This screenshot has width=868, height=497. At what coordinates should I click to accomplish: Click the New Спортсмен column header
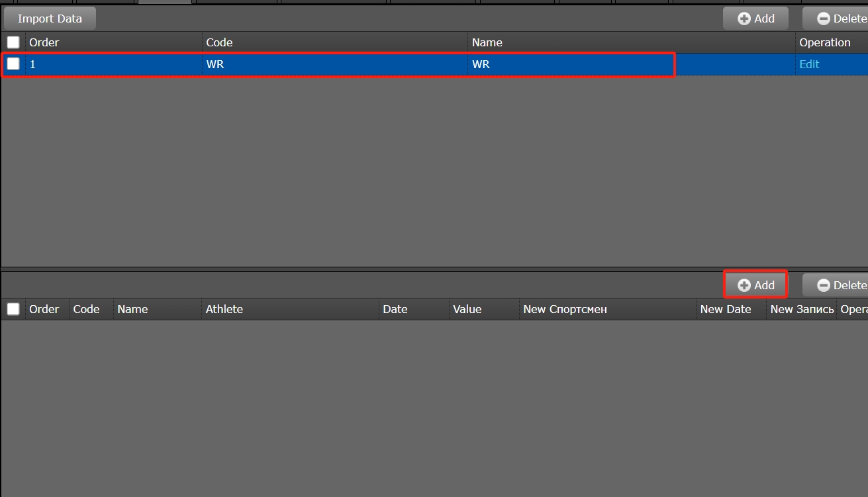(x=565, y=309)
